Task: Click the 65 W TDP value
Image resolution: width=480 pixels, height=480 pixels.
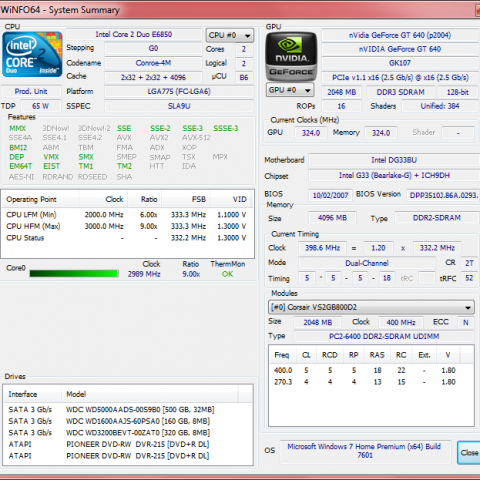Action: pyautogui.click(x=41, y=106)
